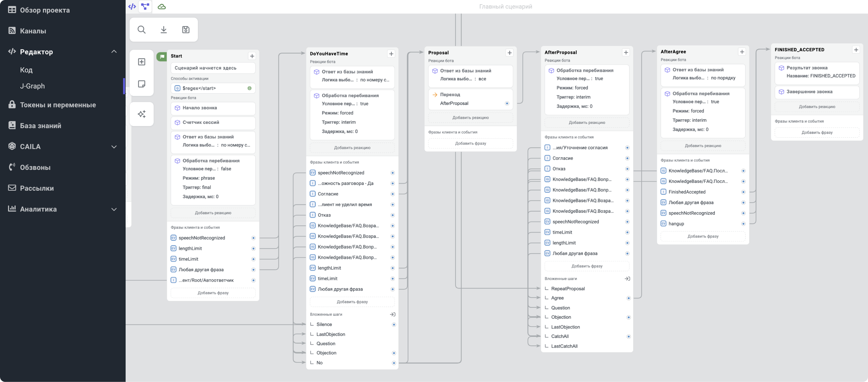The height and width of the screenshot is (382, 868).
Task: Click the $regex</start> activation field
Action: [x=213, y=88]
